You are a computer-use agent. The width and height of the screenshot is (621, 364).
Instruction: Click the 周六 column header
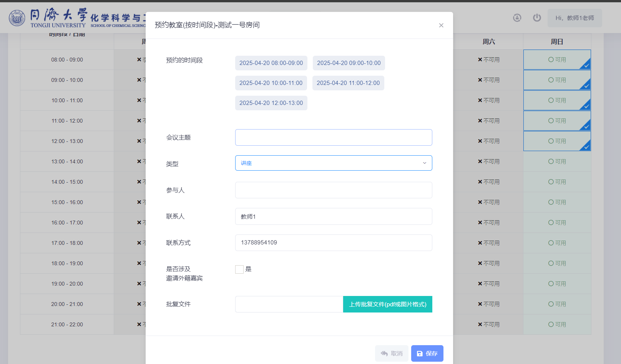pyautogui.click(x=488, y=42)
